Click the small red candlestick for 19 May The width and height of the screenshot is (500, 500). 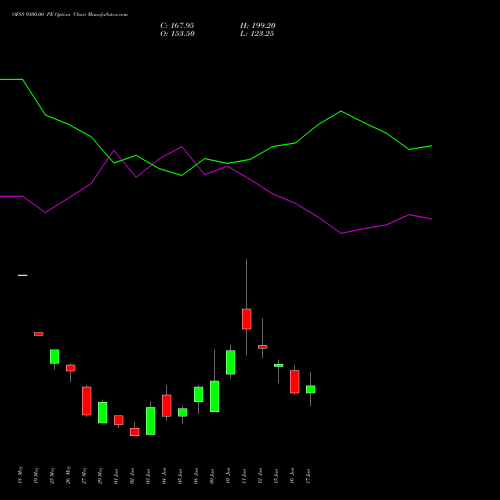tap(39, 334)
